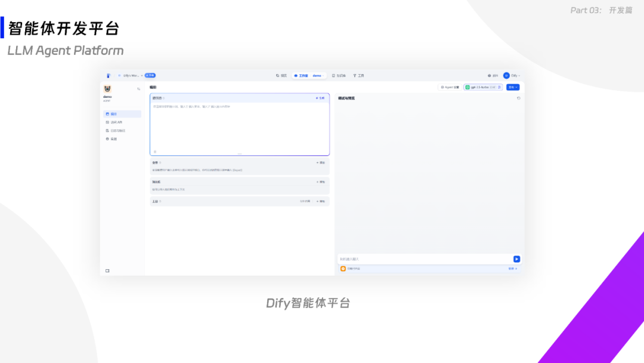644x363 pixels.
Task: Add a variable with its 添加 button
Action: point(321,163)
